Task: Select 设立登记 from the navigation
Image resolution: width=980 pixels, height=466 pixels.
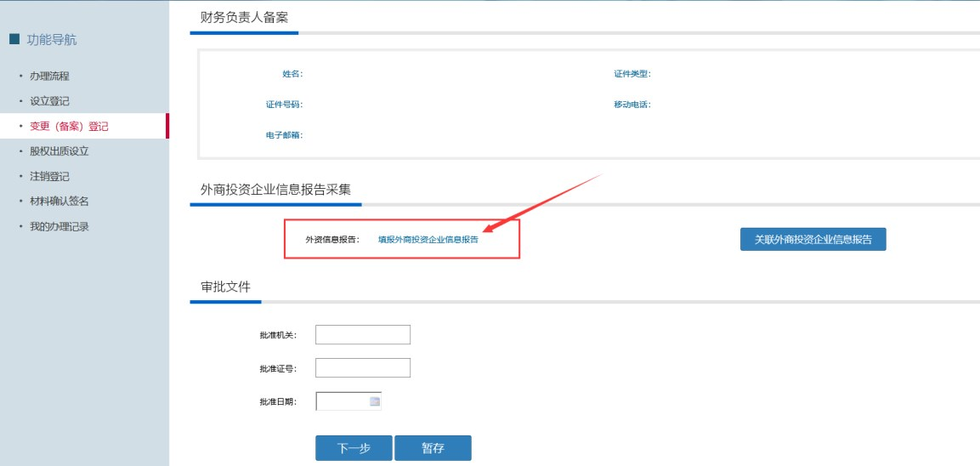Action: point(49,101)
